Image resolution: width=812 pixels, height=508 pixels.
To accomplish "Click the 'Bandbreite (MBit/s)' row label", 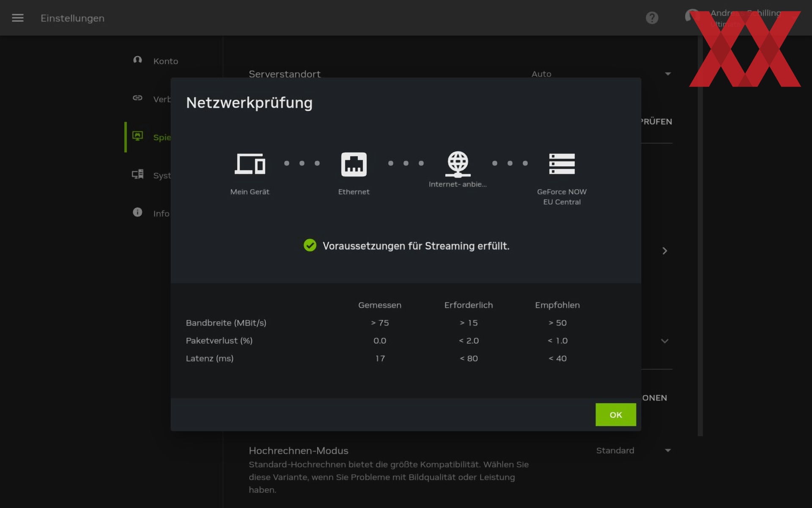I will pos(226,323).
